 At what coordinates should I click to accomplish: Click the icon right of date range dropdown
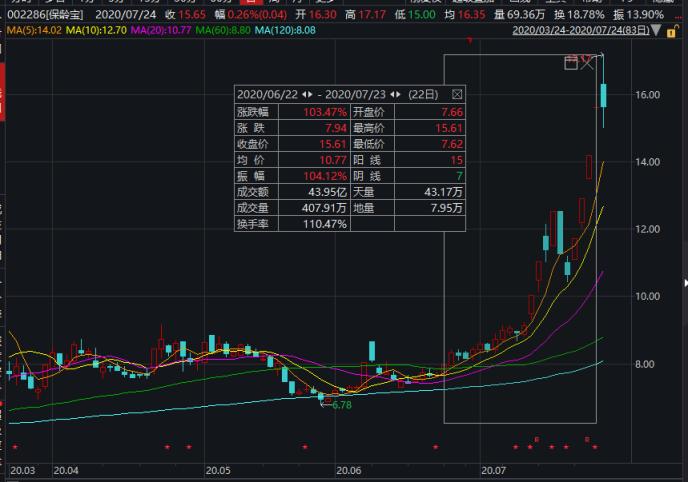[x=672, y=31]
